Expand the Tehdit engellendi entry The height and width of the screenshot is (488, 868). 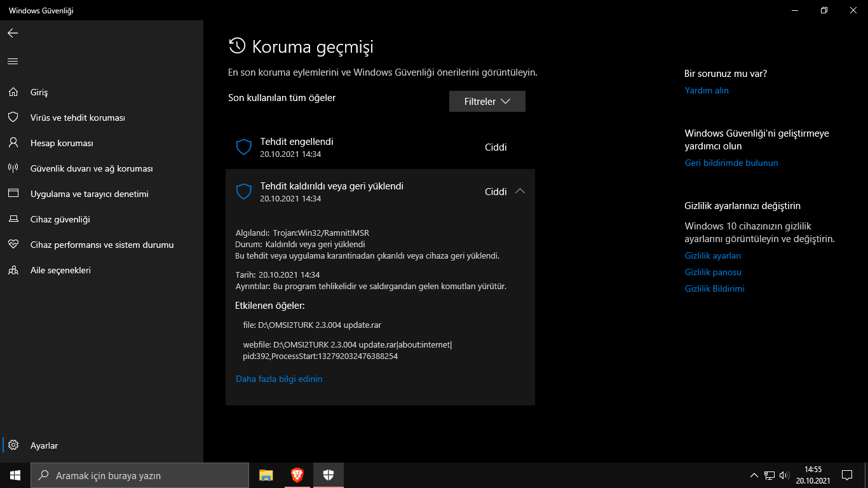tap(380, 147)
